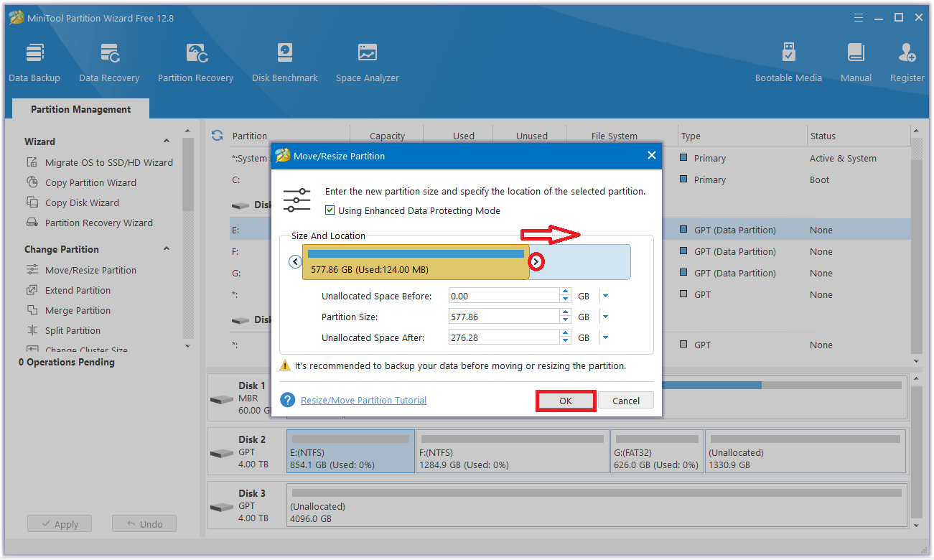Click the yellow partition size bar
The width and height of the screenshot is (934, 560).
pyautogui.click(x=416, y=262)
